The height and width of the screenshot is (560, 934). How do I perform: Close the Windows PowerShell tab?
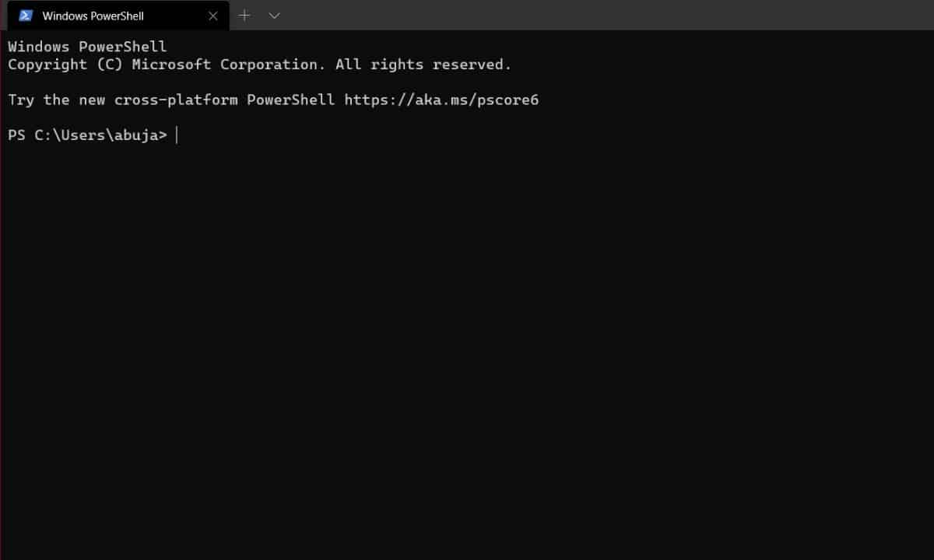(213, 16)
